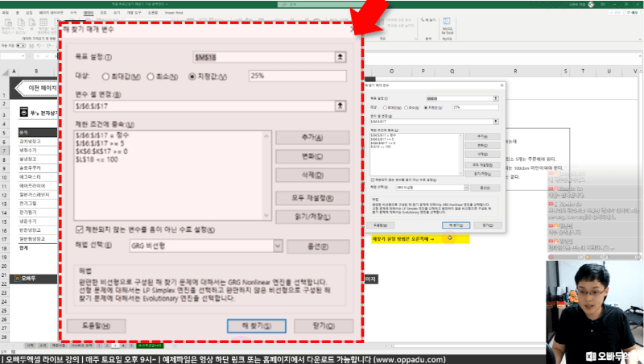Switch to sheet tab 4
The width and height of the screenshot is (644, 364).
[x=123, y=345]
